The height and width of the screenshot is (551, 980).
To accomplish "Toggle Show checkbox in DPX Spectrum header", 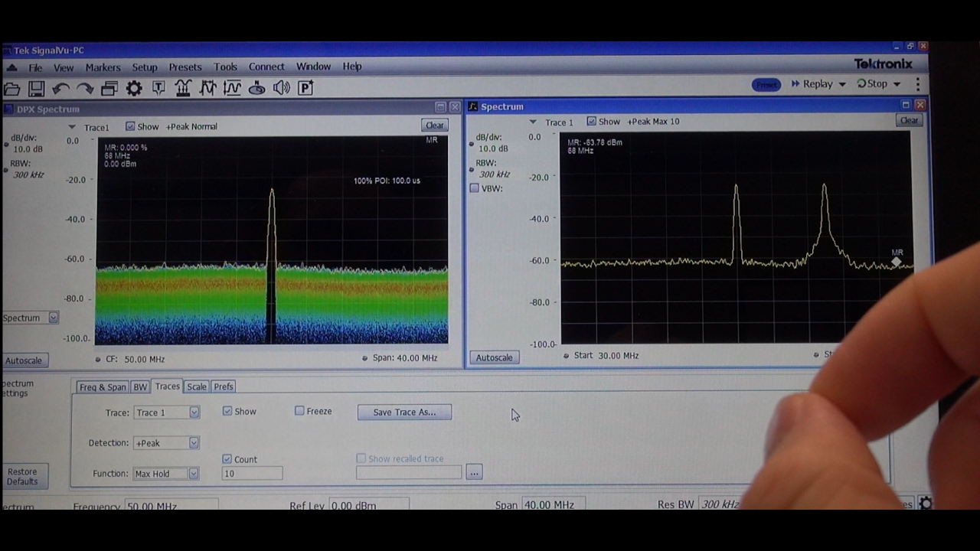I will pyautogui.click(x=130, y=126).
